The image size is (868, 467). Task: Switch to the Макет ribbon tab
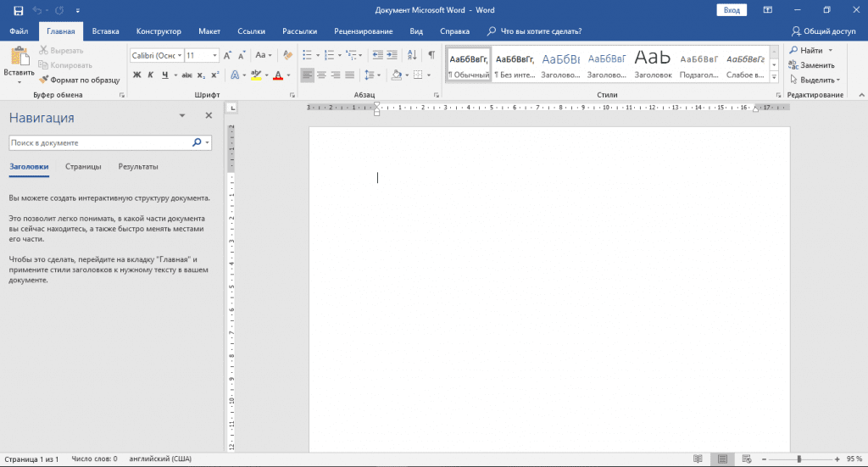(209, 31)
